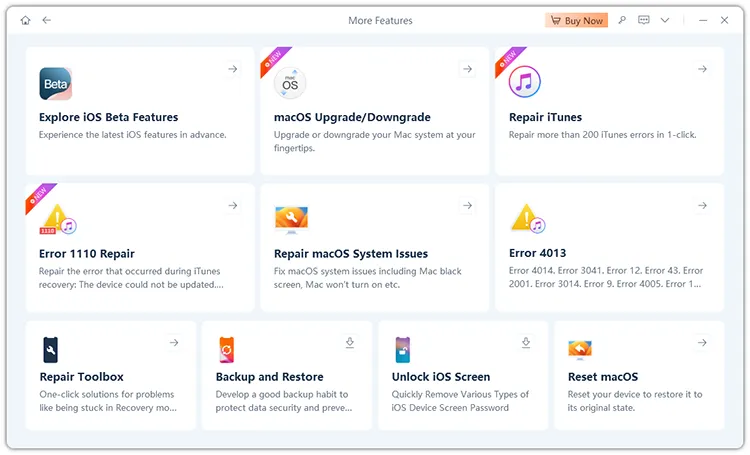Click text 'Fix macOS system issues including Mac black'

click(x=368, y=271)
